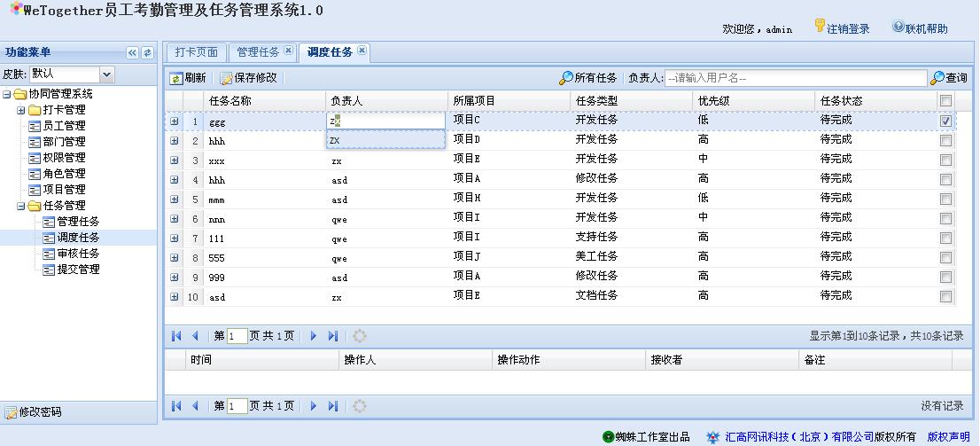Expand row 6 nnn details
980x446 pixels.
point(174,219)
